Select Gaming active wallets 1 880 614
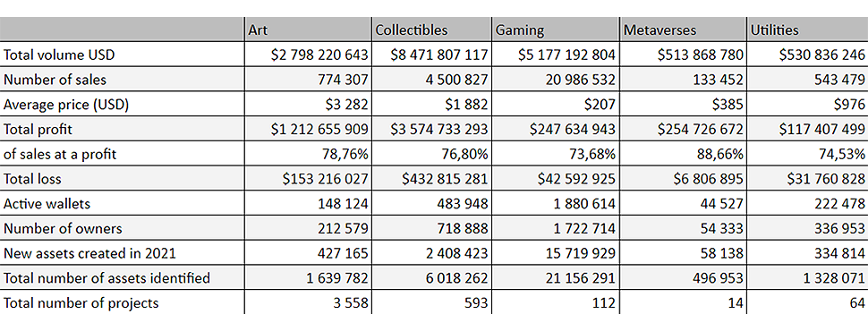This screenshot has height=331, width=868. coord(555,204)
